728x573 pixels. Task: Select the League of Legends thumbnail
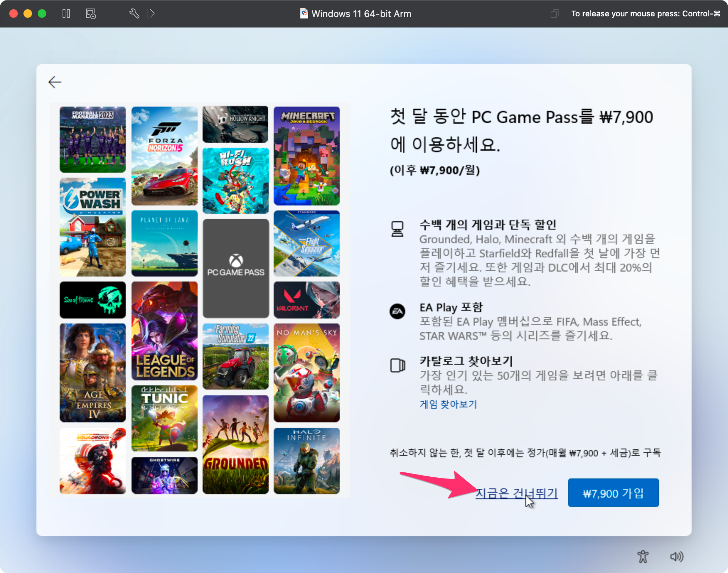pyautogui.click(x=164, y=331)
